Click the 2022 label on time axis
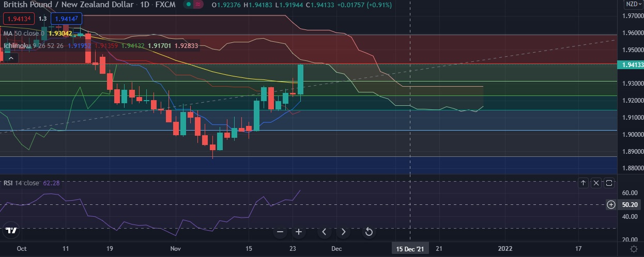644x257 pixels. 505,249
